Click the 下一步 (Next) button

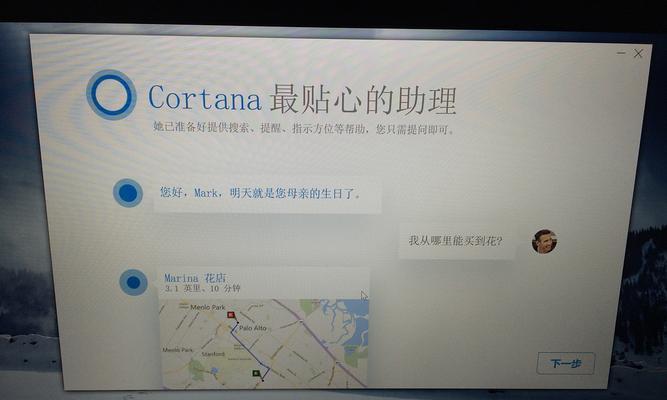pyautogui.click(x=565, y=363)
